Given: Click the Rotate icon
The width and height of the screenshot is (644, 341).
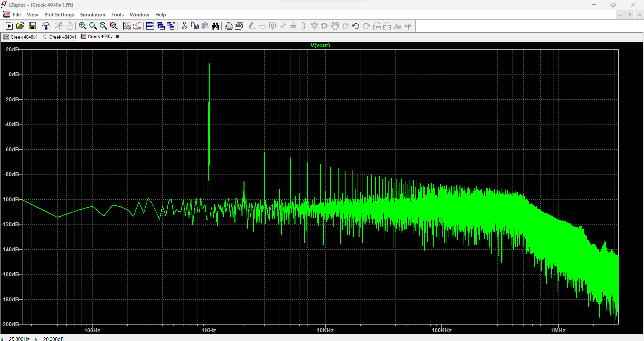Looking at the screenshot, I should tap(377, 26).
